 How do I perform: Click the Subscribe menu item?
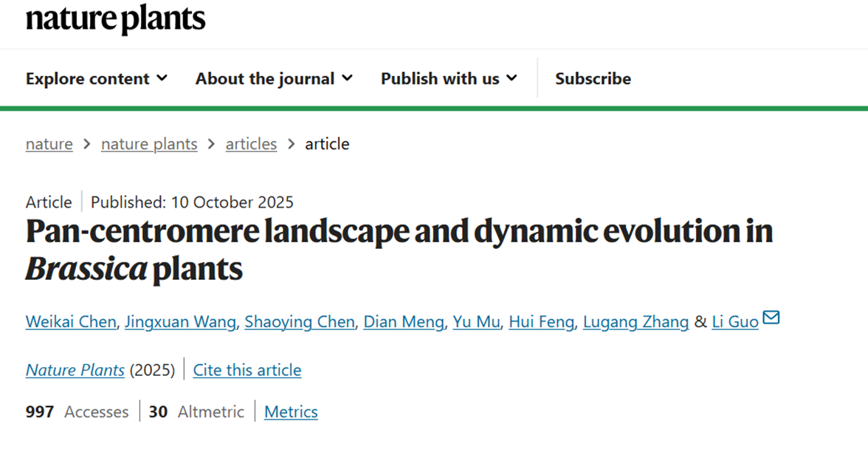click(593, 78)
